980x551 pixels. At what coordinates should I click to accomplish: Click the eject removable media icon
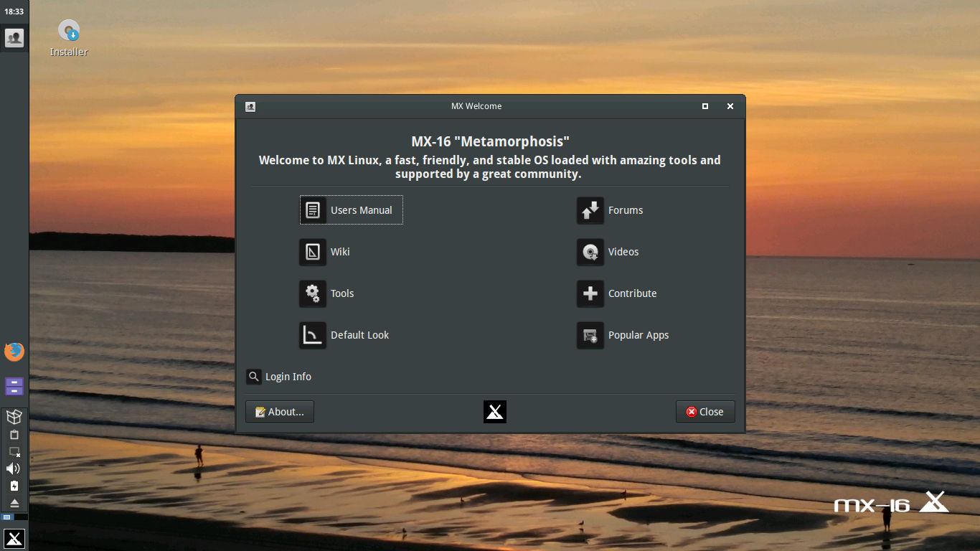point(14,503)
